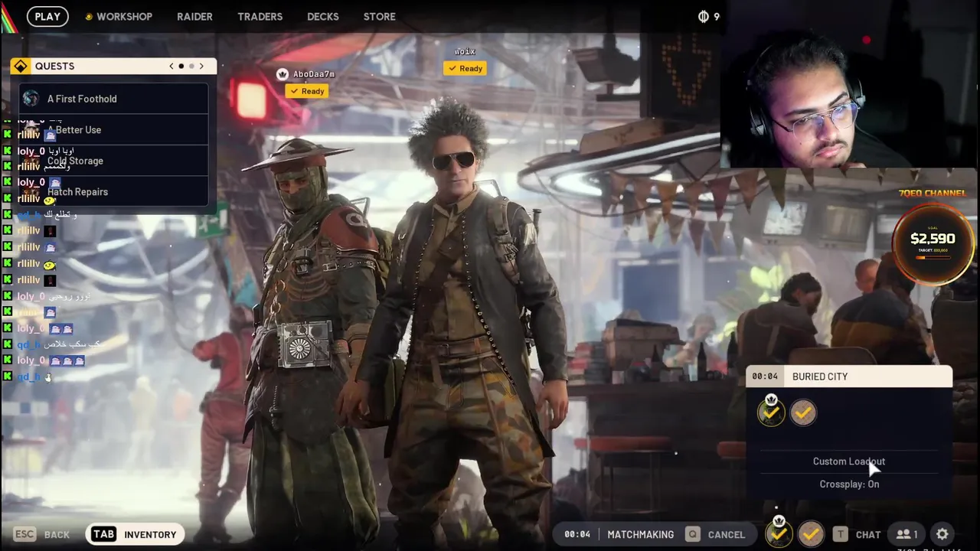The image size is (980, 551).
Task: Open the party members icon showing 1
Action: [907, 534]
